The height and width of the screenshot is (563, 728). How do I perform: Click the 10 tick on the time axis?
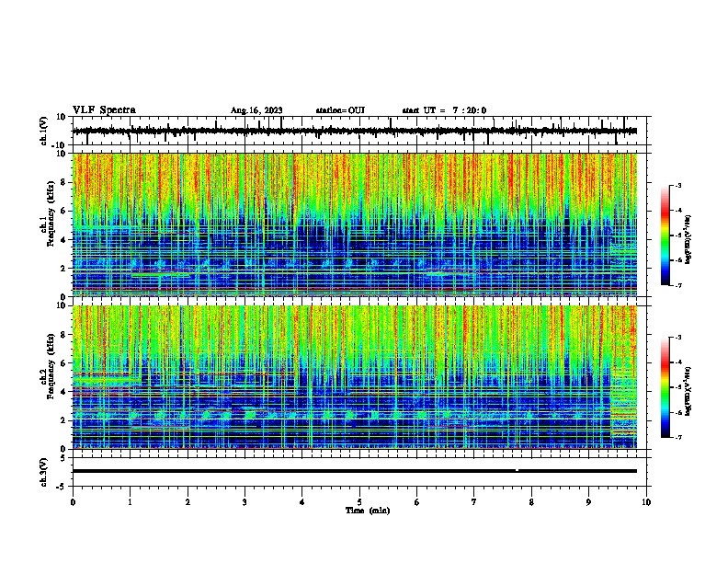pyautogui.click(x=646, y=502)
